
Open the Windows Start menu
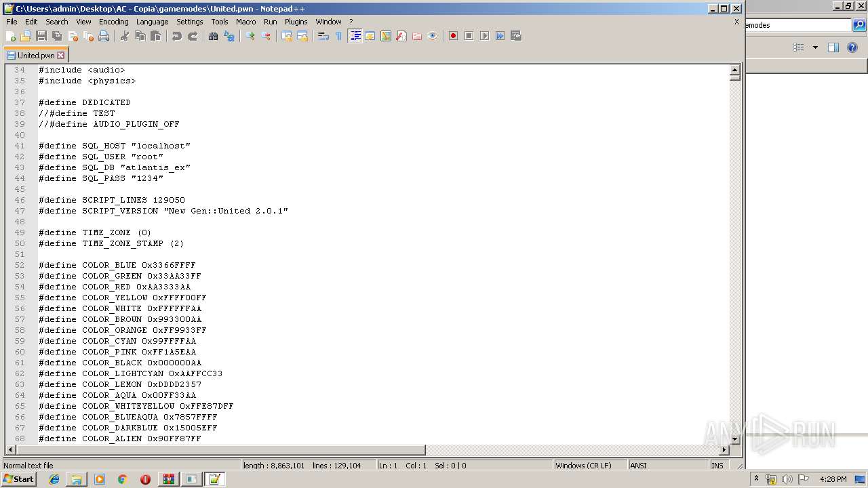tap(19, 479)
